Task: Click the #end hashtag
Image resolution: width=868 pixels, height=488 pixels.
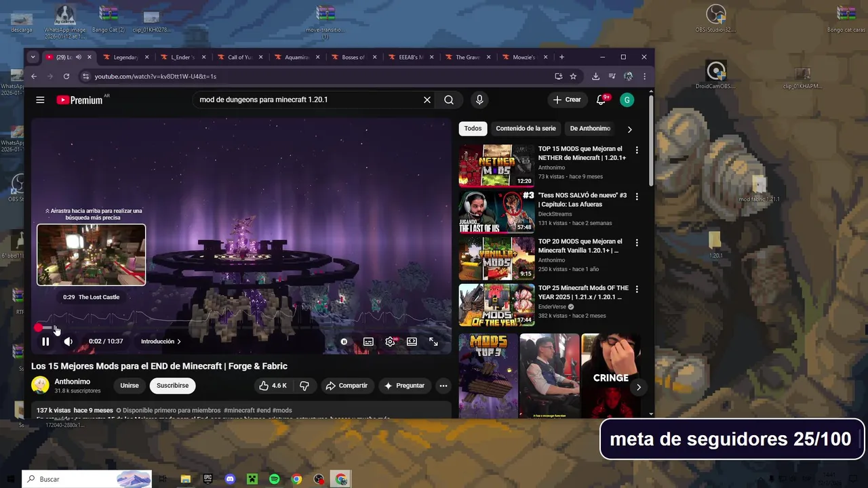Action: tap(263, 410)
